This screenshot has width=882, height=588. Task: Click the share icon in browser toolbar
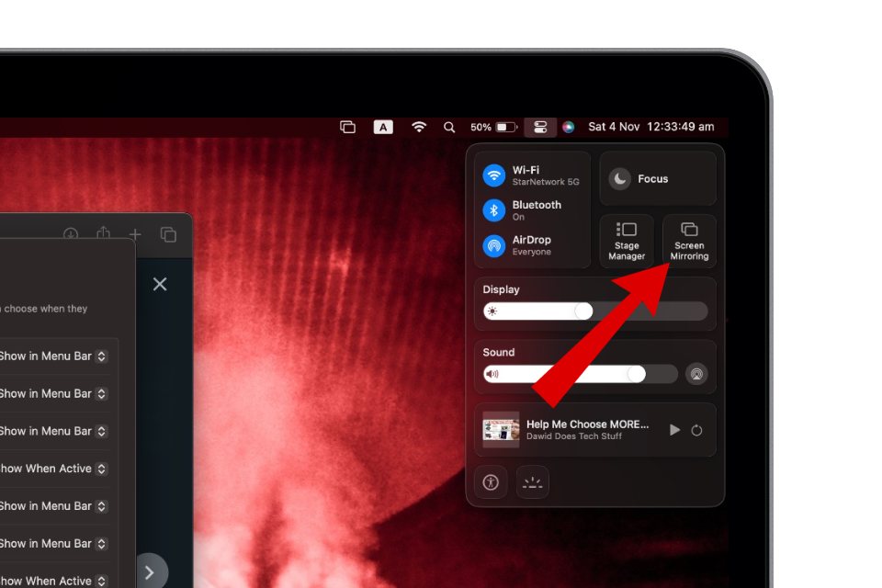103,233
